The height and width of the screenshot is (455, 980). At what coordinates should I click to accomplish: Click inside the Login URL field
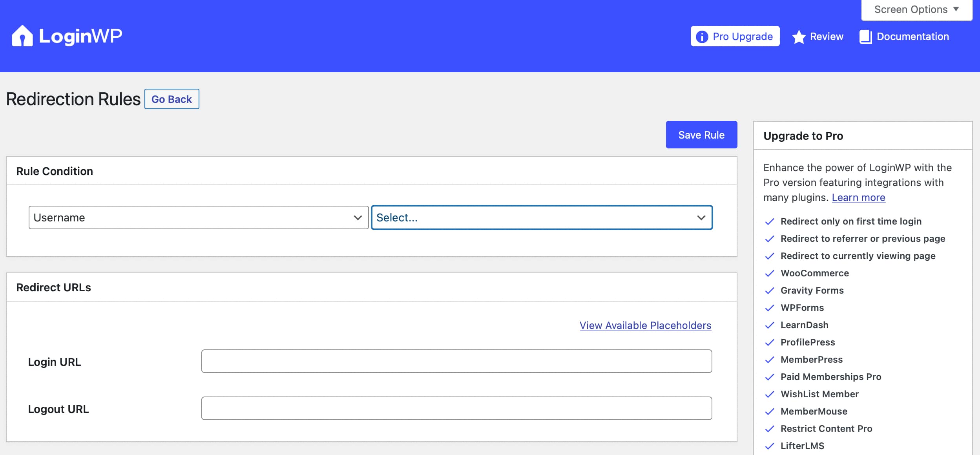tap(456, 361)
